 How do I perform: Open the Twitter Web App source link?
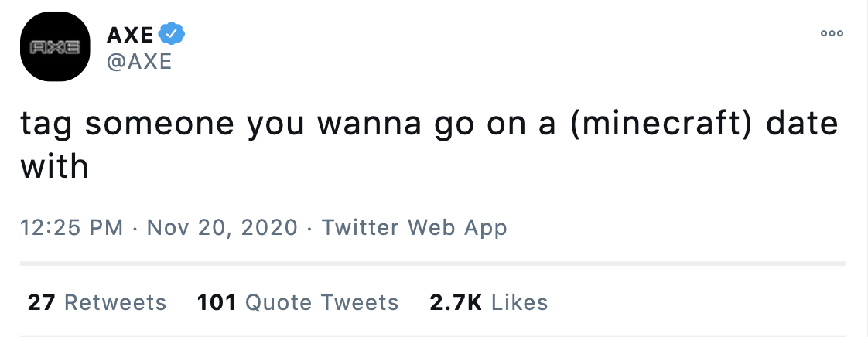click(414, 227)
